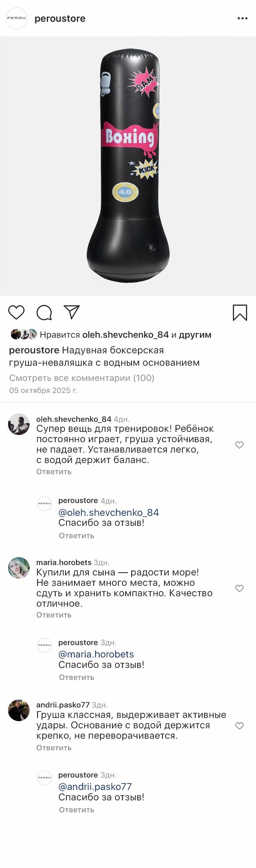
Task: Open the peroustore username in the header
Action: (x=60, y=19)
